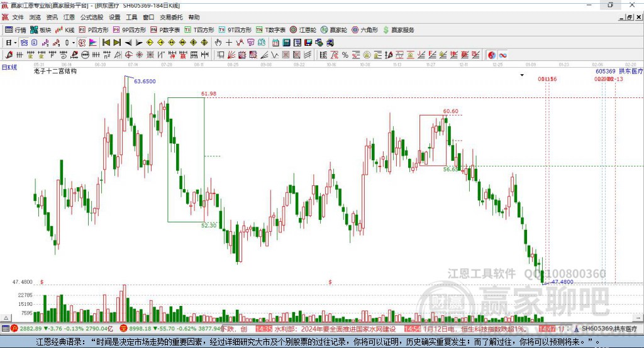Click the Shenzhen index 8998.18 status entry
644x348 pixels.
170,329
